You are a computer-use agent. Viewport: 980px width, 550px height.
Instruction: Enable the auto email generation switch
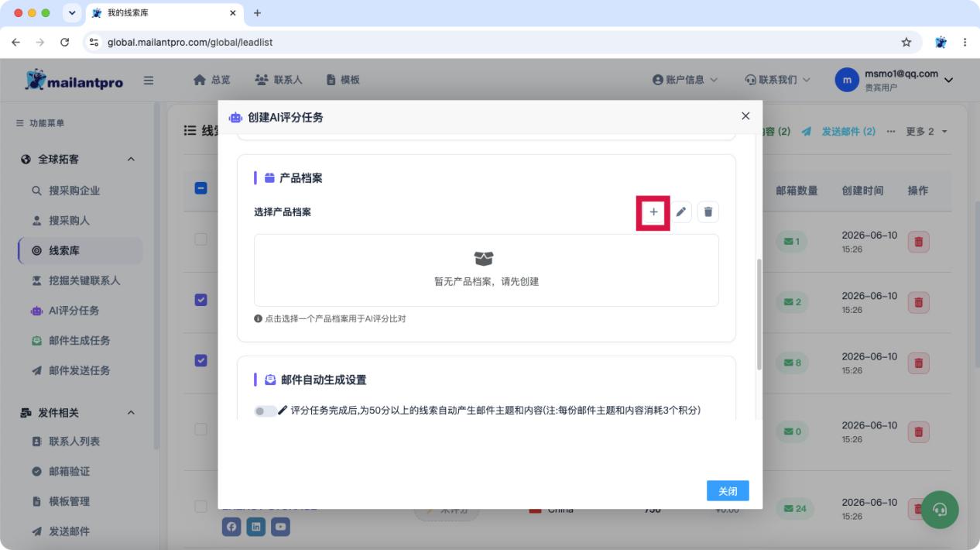coord(265,411)
